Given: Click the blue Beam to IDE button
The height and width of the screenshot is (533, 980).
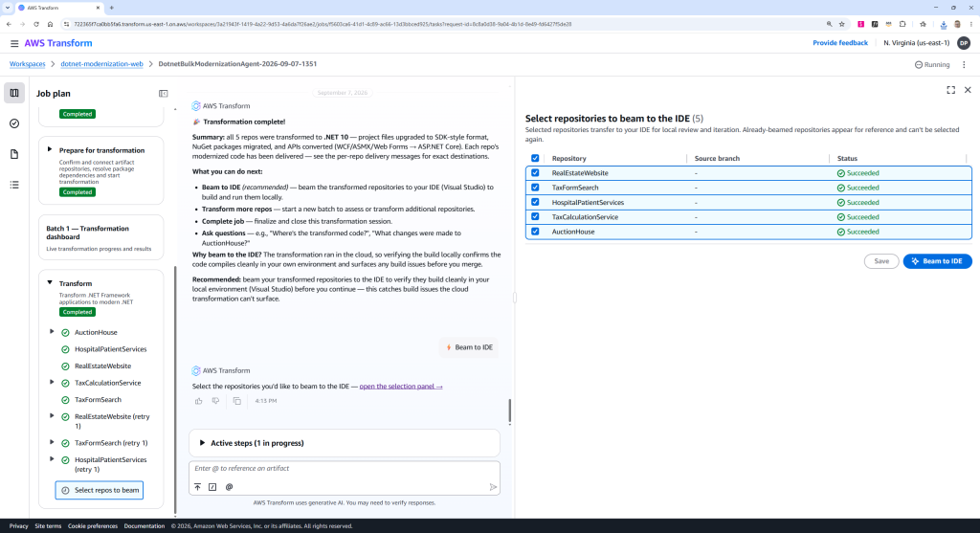Looking at the screenshot, I should [x=937, y=261].
